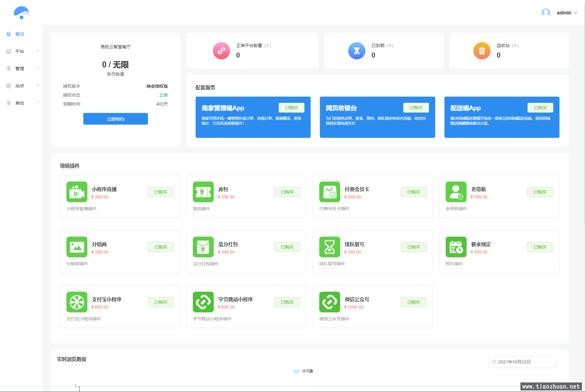Expand the 管理 sidebar menu

pos(23,69)
